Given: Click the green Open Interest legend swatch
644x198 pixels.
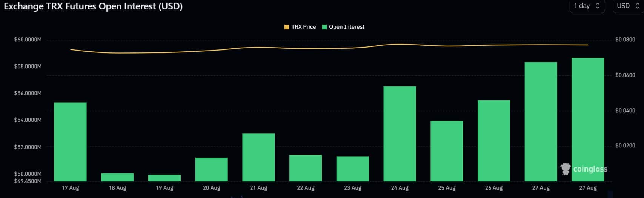Looking at the screenshot, I should click(x=324, y=27).
